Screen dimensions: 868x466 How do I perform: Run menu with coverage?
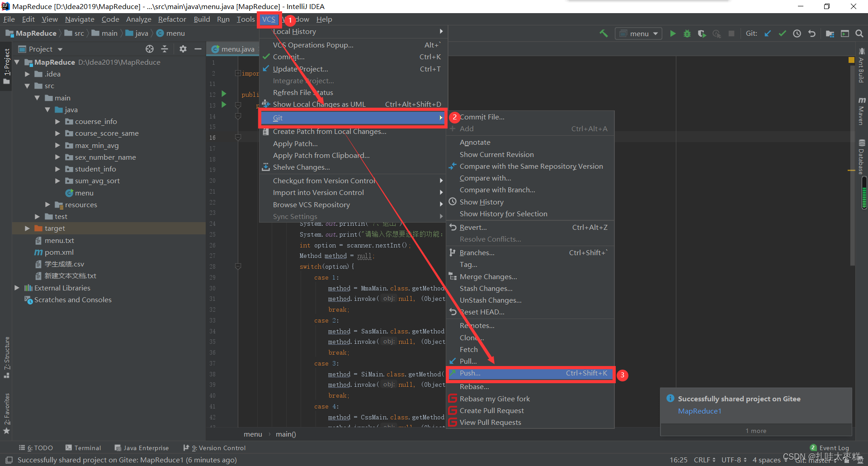pos(702,33)
